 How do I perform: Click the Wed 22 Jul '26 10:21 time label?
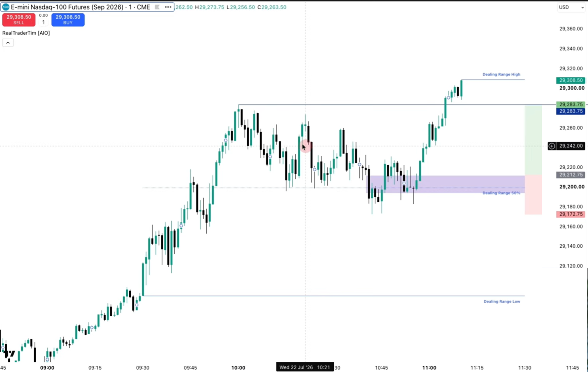pyautogui.click(x=305, y=367)
